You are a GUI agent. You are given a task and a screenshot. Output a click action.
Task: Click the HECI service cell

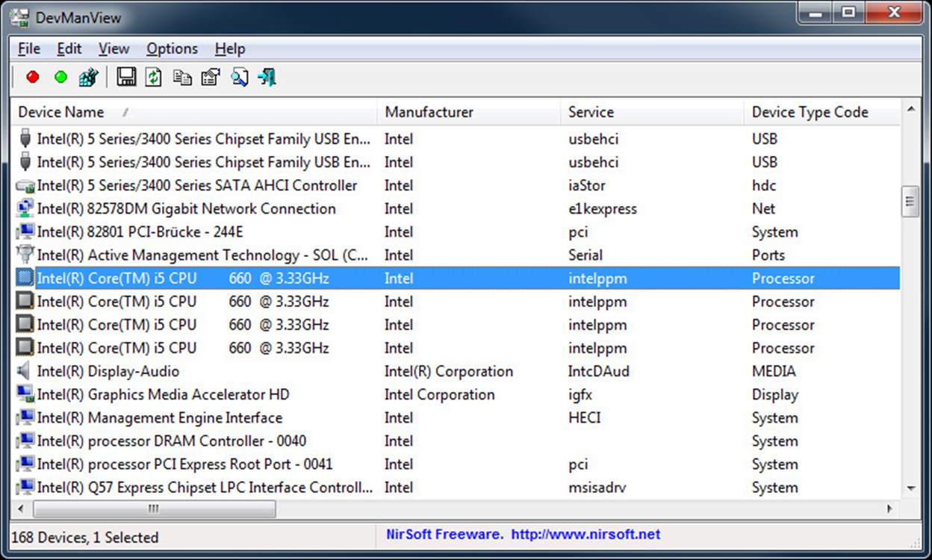point(585,417)
